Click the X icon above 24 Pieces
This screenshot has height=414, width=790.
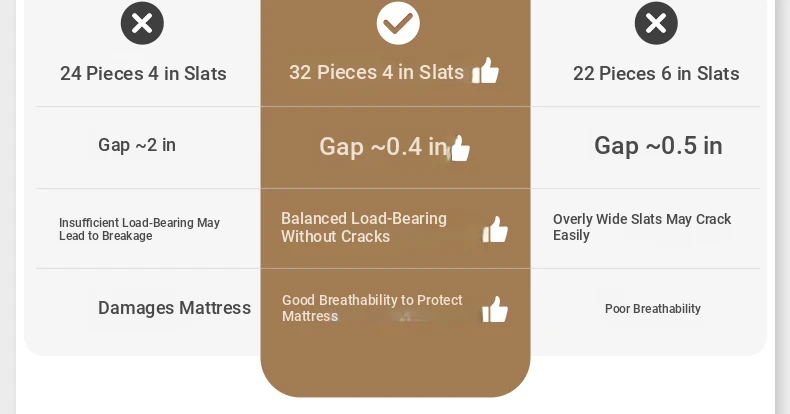point(142,23)
